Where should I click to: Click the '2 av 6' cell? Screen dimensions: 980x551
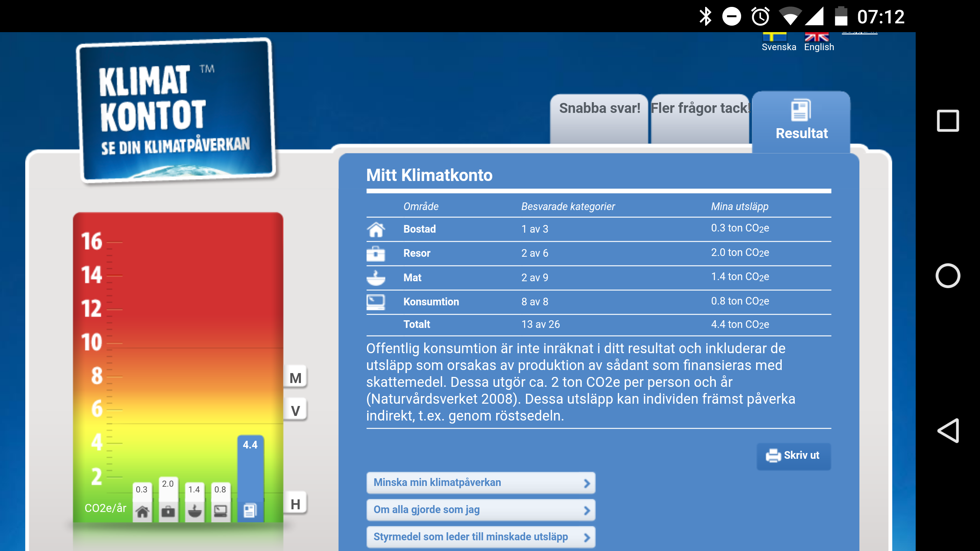click(x=535, y=253)
